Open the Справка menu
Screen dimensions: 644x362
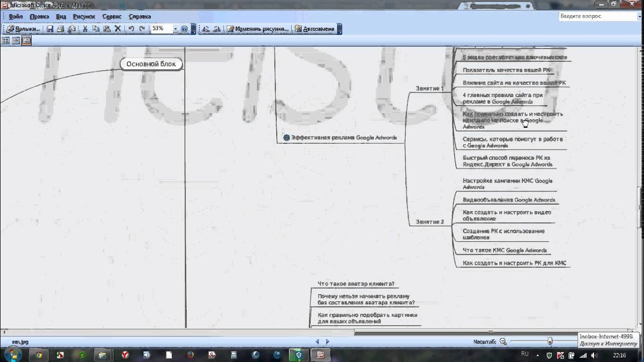coord(139,17)
